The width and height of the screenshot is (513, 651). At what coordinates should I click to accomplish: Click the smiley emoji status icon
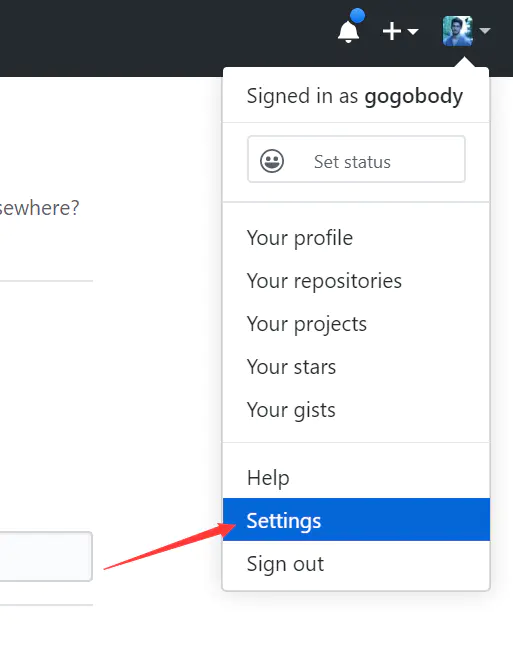click(x=272, y=161)
